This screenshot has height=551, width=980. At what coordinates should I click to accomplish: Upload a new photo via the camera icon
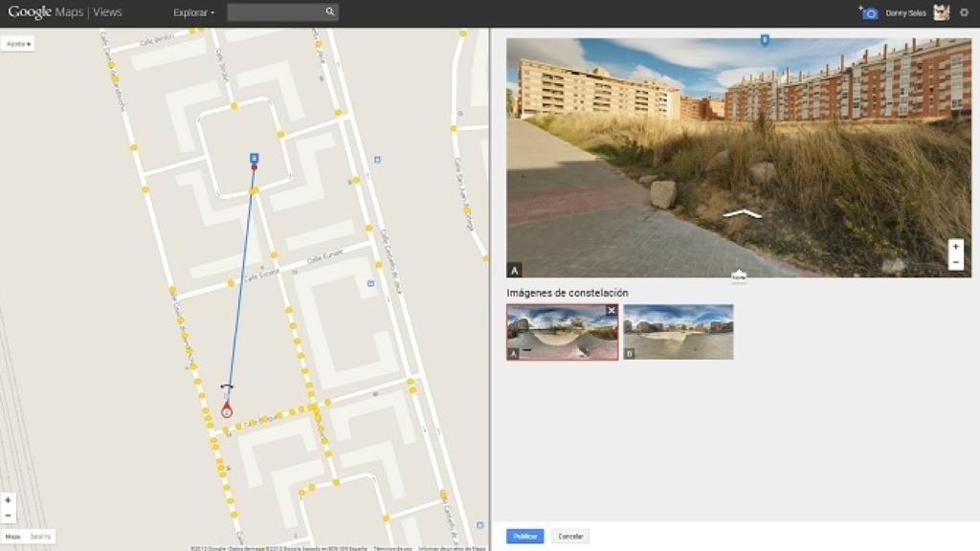pyautogui.click(x=868, y=12)
